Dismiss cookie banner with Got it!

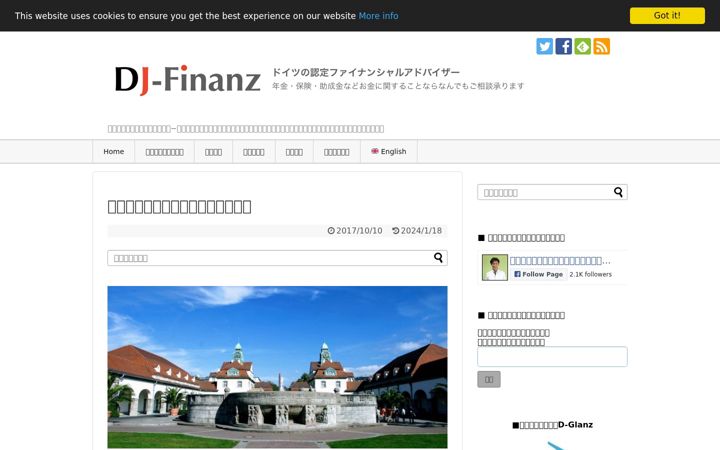[667, 16]
